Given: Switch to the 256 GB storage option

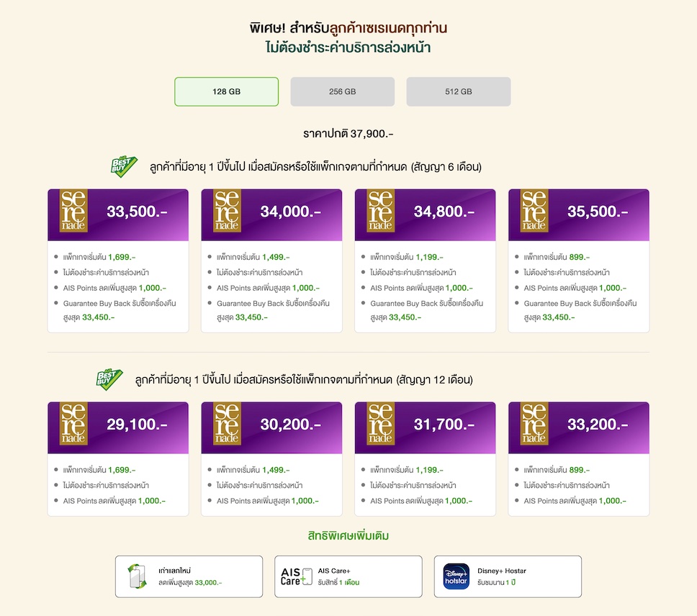Looking at the screenshot, I should pos(342,91).
